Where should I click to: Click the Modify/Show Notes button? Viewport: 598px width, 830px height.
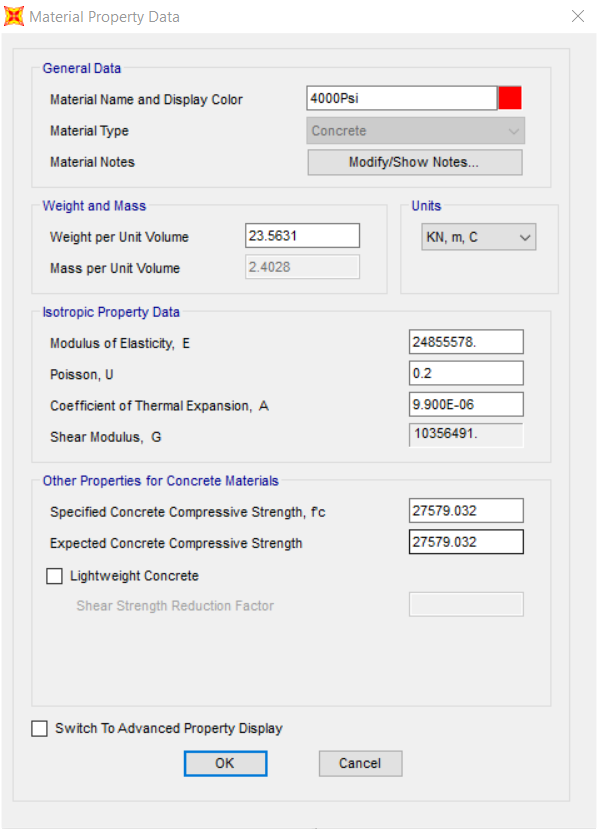(x=415, y=162)
